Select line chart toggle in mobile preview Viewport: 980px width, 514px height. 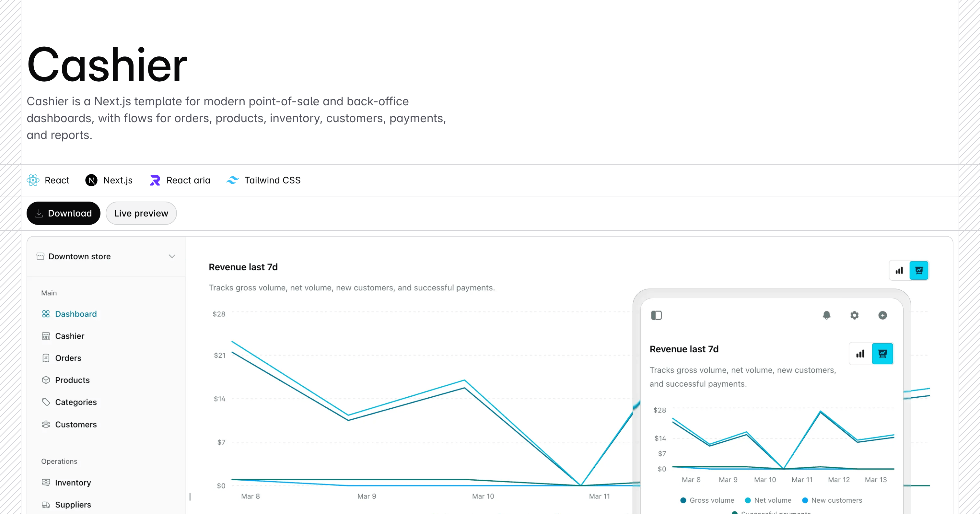882,354
